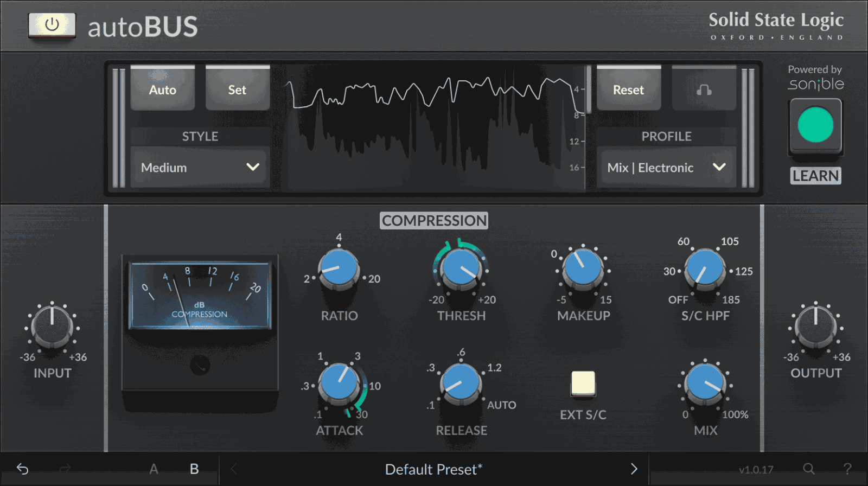Click the redo arrow icon

pos(65,469)
